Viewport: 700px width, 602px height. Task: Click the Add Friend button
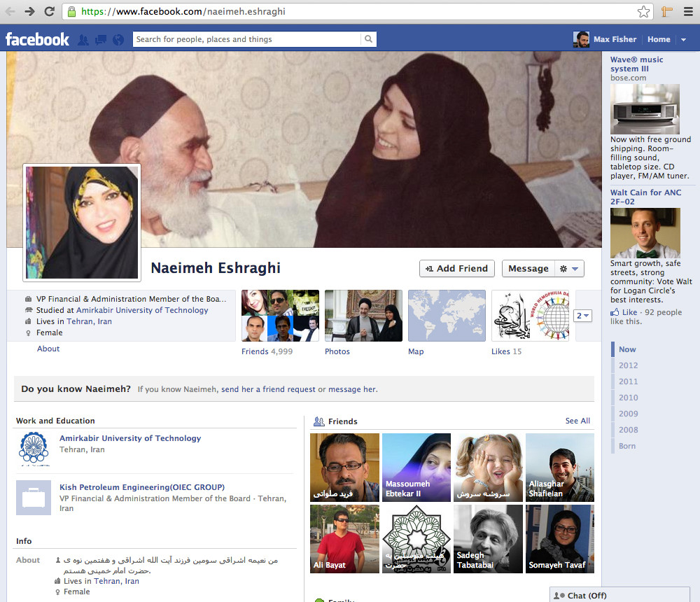click(457, 269)
